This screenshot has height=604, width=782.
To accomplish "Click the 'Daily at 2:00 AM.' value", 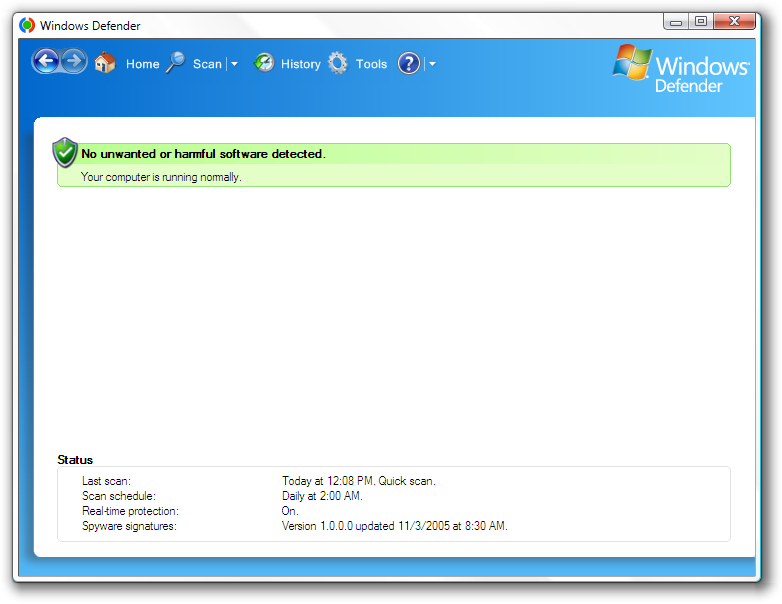I will coord(322,496).
